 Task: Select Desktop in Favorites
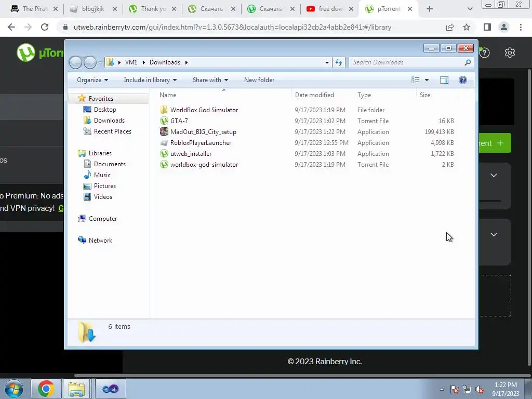pos(100,109)
